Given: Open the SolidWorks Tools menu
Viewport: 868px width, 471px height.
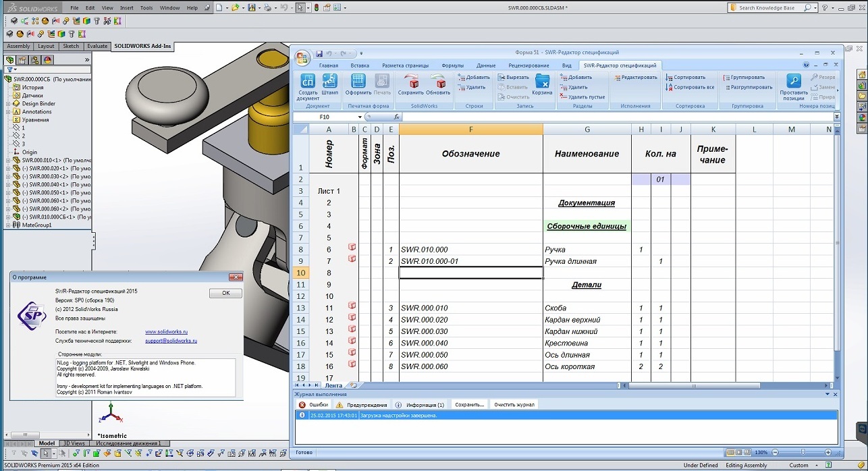Looking at the screenshot, I should (146, 8).
